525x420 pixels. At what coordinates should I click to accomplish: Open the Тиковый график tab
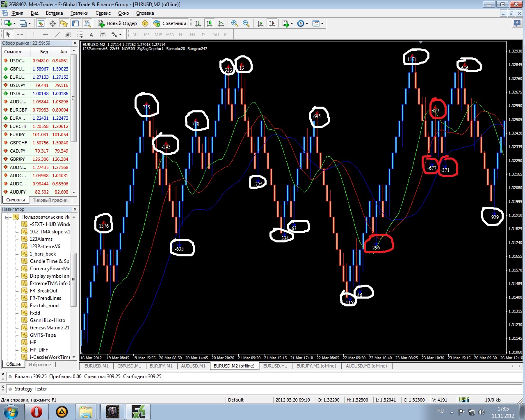point(50,200)
